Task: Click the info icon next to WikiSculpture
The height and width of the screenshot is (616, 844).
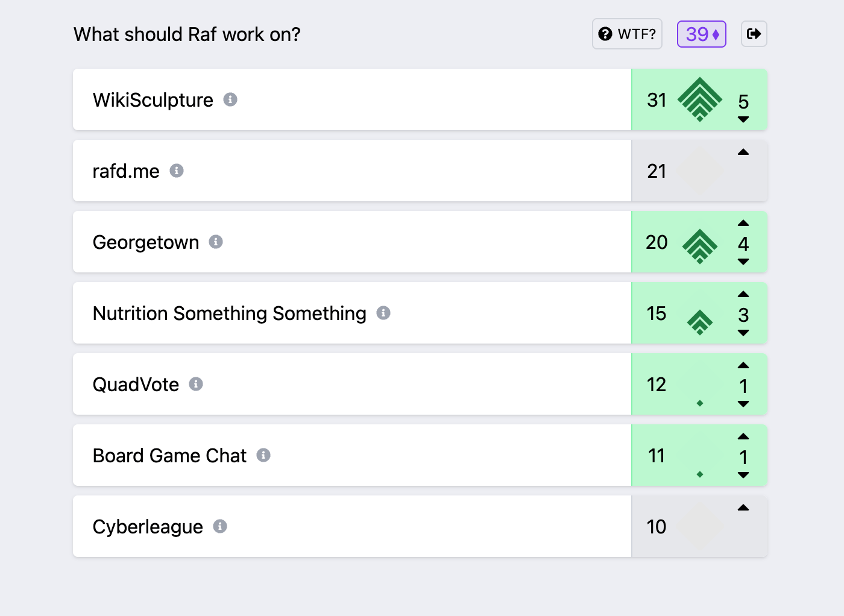Action: tap(230, 99)
